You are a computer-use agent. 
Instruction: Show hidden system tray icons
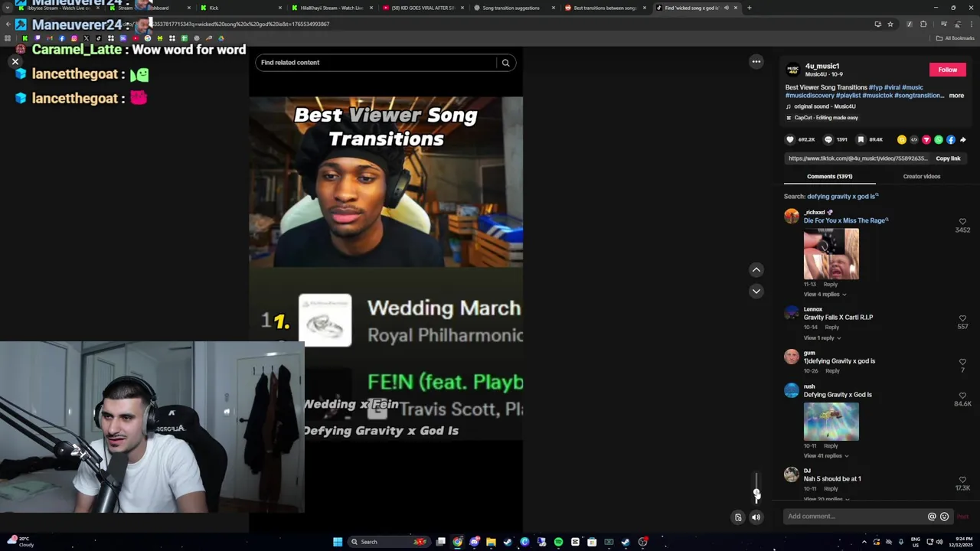864,542
